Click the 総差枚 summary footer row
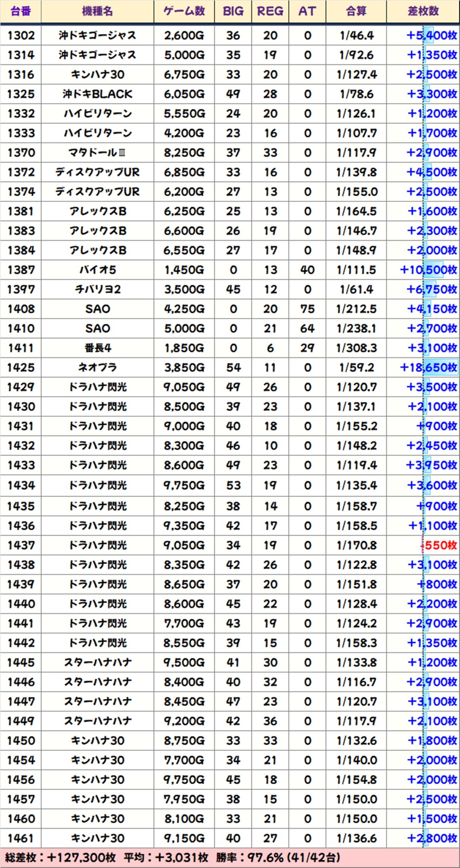The height and width of the screenshot is (868, 460). click(230, 858)
